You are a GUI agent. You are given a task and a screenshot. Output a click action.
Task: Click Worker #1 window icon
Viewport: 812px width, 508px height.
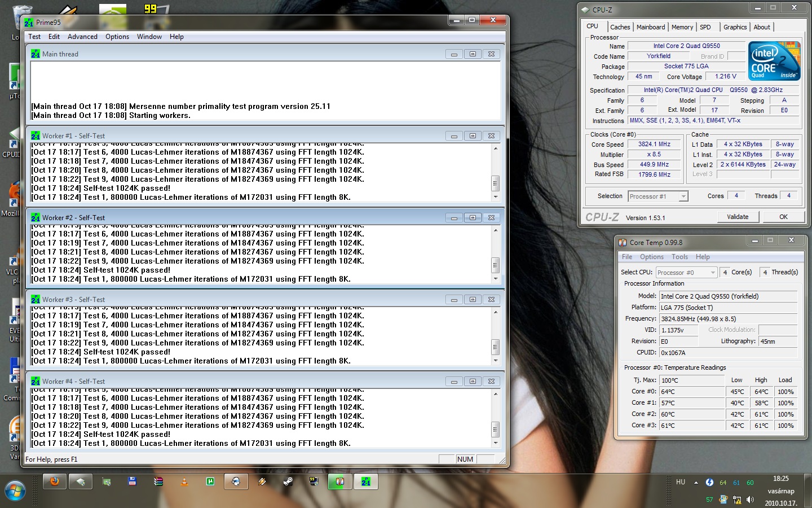[x=36, y=135]
